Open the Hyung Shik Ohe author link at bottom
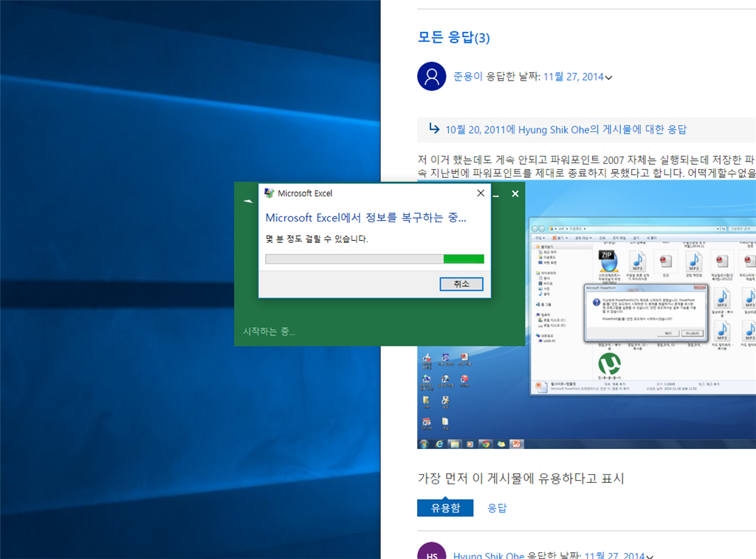This screenshot has height=559, width=756. coord(489,555)
